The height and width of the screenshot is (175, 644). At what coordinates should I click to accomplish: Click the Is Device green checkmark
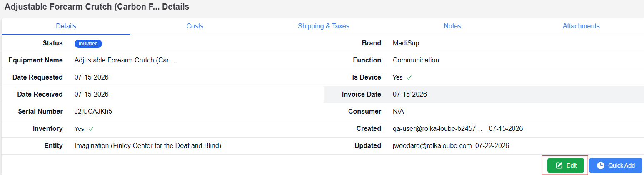[409, 77]
